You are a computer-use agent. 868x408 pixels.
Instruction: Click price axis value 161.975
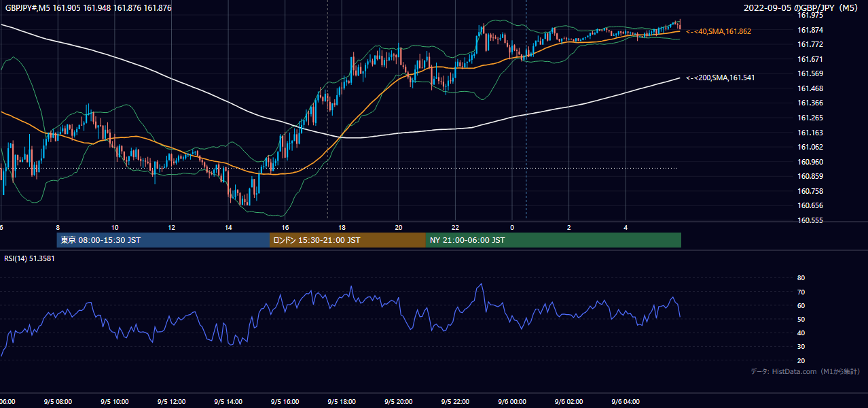pyautogui.click(x=810, y=15)
